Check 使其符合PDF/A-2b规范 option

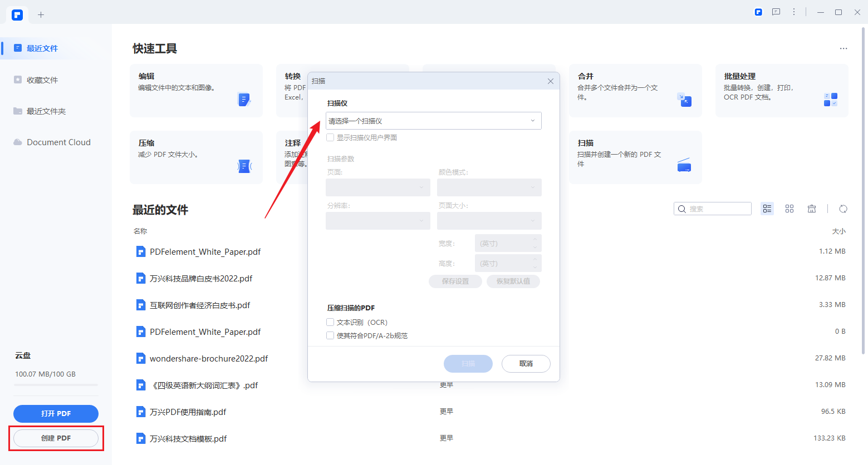(330, 335)
